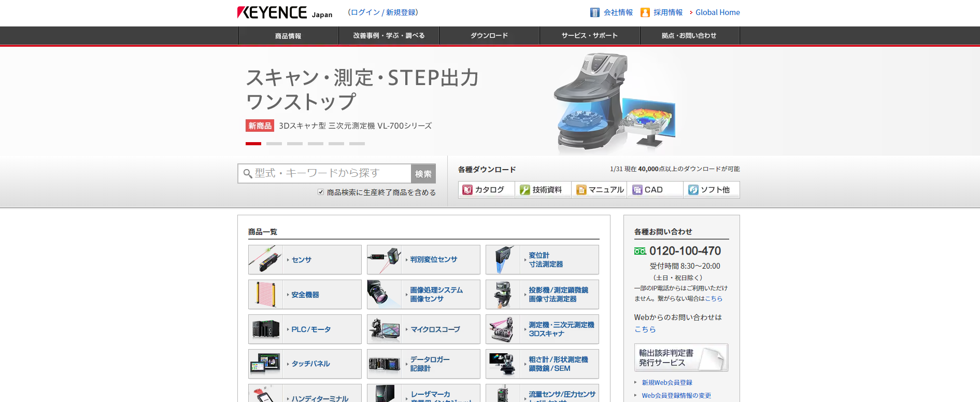This screenshot has height=402, width=980.
Task: Click the magnifier icon in search box
Action: tap(248, 174)
